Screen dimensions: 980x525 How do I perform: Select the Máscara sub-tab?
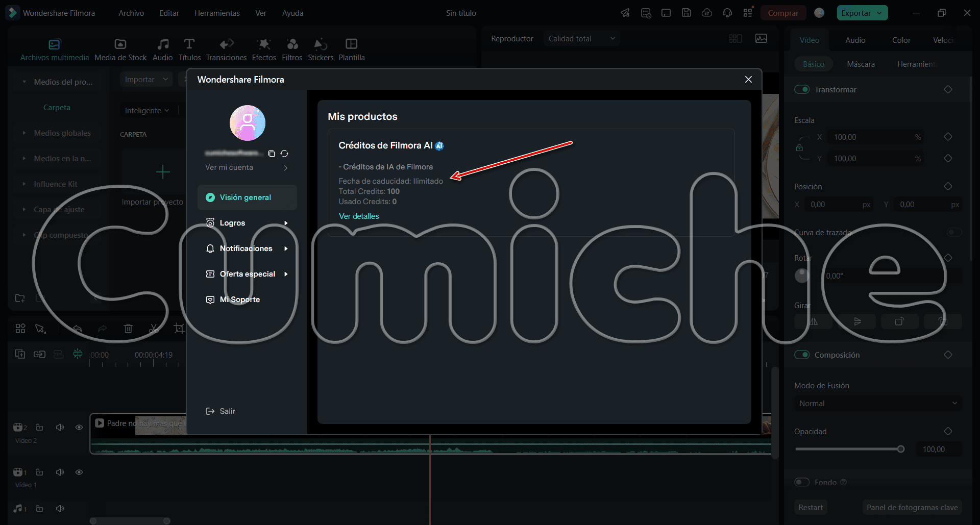[861, 64]
